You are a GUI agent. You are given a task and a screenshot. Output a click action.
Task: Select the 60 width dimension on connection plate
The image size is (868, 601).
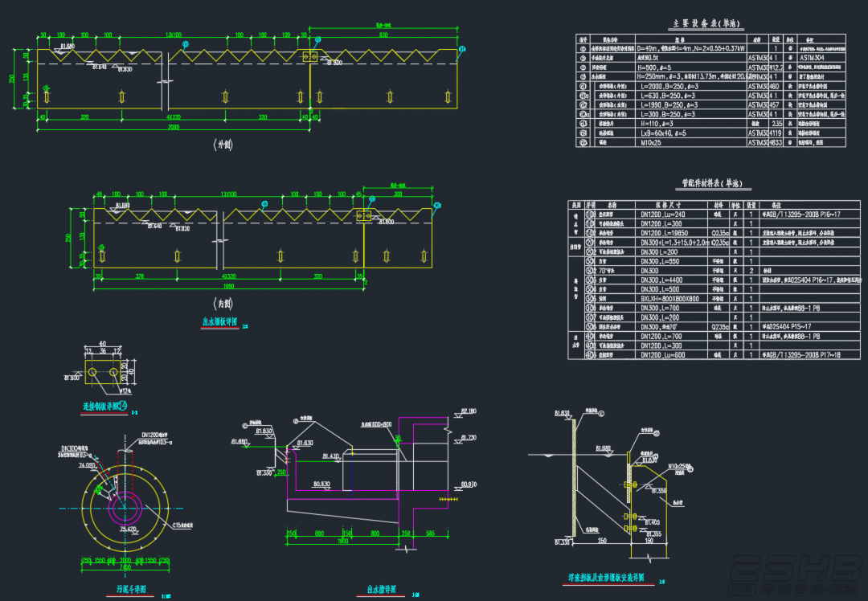(x=102, y=344)
